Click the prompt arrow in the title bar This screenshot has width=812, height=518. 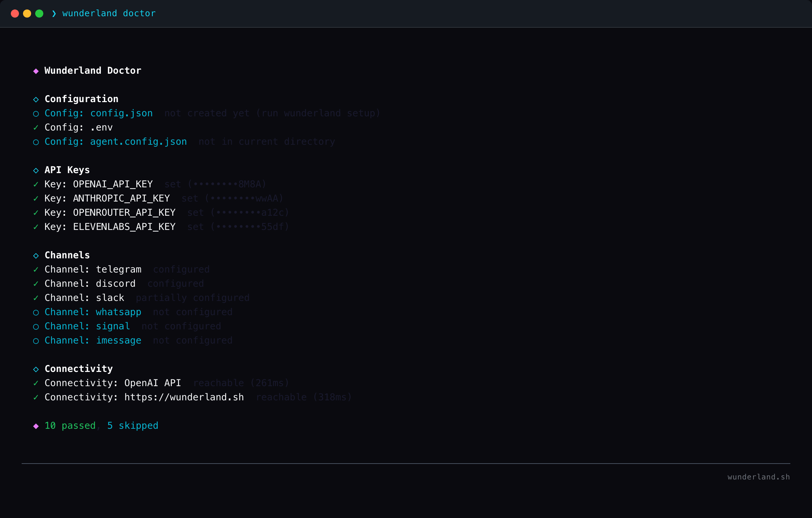click(53, 14)
